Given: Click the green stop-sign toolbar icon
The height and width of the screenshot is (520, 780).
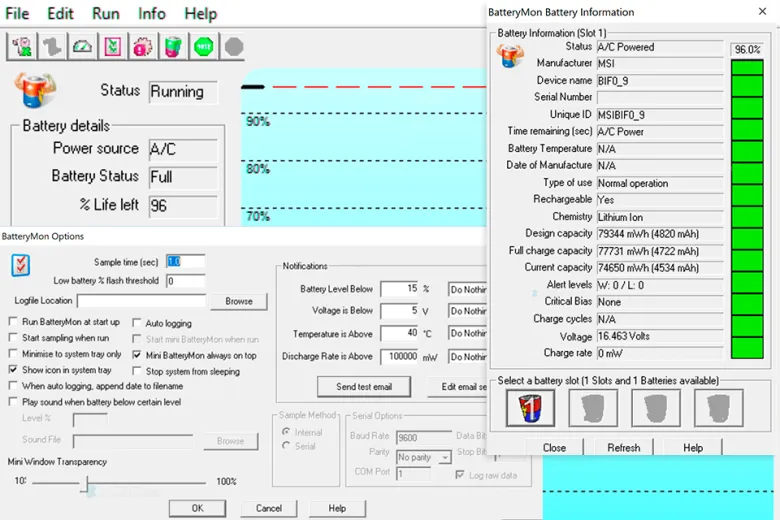Looking at the screenshot, I should pos(204,46).
